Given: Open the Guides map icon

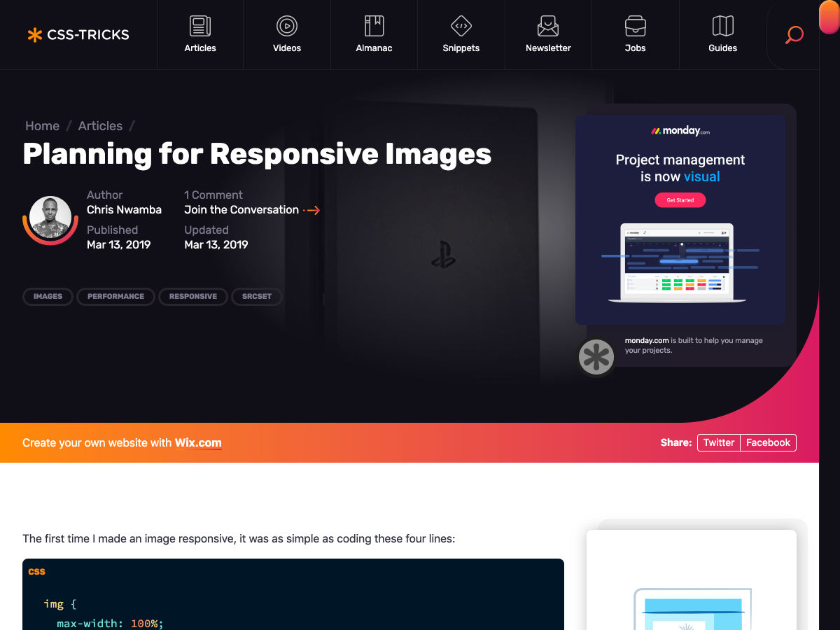Looking at the screenshot, I should pos(723,27).
